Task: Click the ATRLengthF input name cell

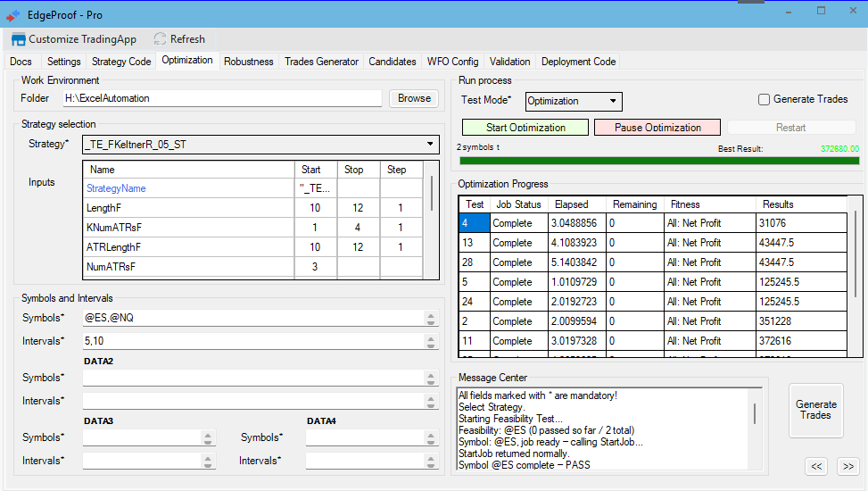Action: pyautogui.click(x=189, y=247)
